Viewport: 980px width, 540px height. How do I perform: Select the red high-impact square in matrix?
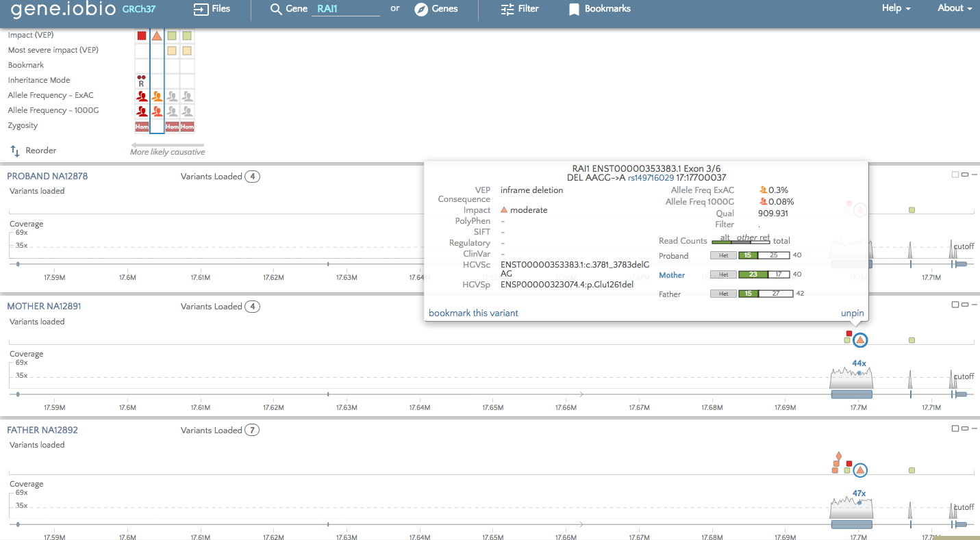(142, 36)
